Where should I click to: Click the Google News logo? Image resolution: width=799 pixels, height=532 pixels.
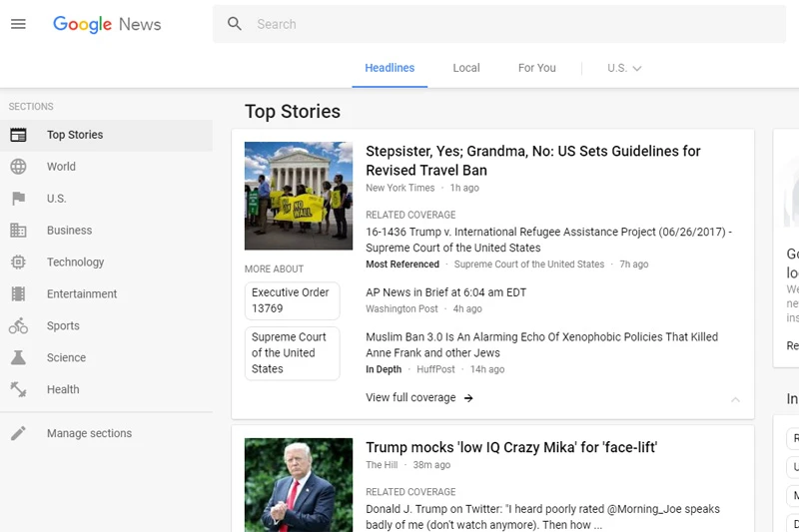pos(107,24)
